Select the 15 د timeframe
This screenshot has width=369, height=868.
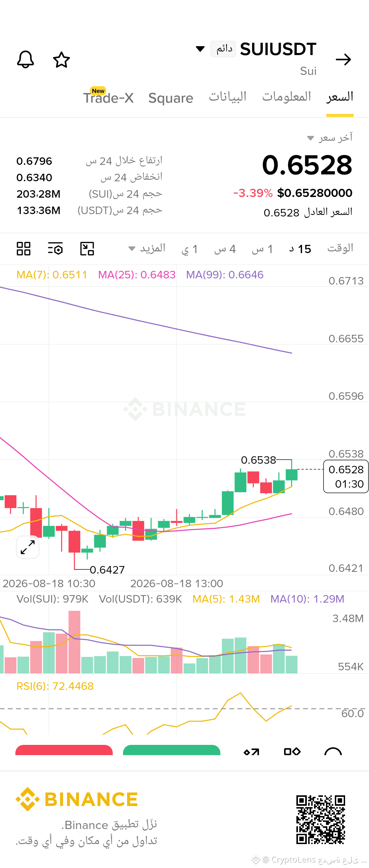click(300, 249)
